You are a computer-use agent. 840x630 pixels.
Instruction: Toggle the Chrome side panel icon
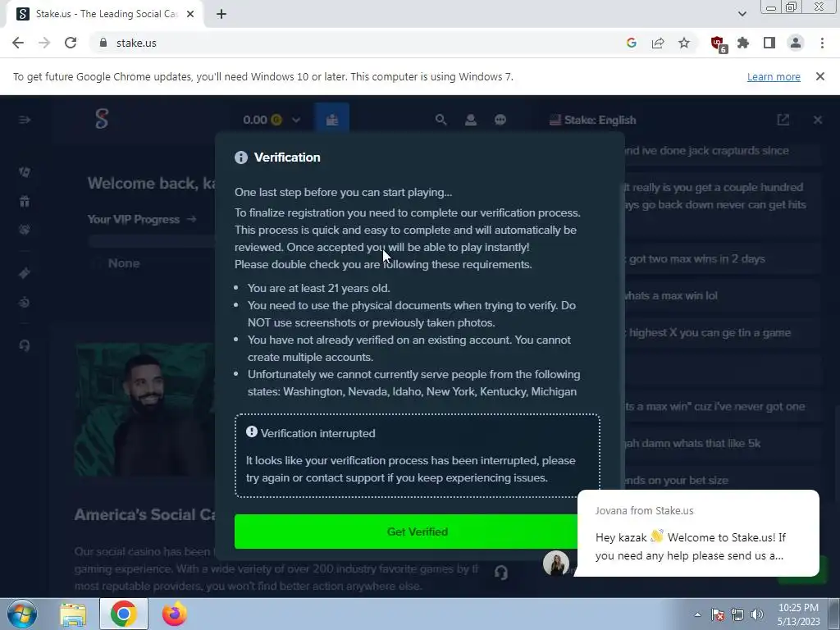tap(769, 43)
